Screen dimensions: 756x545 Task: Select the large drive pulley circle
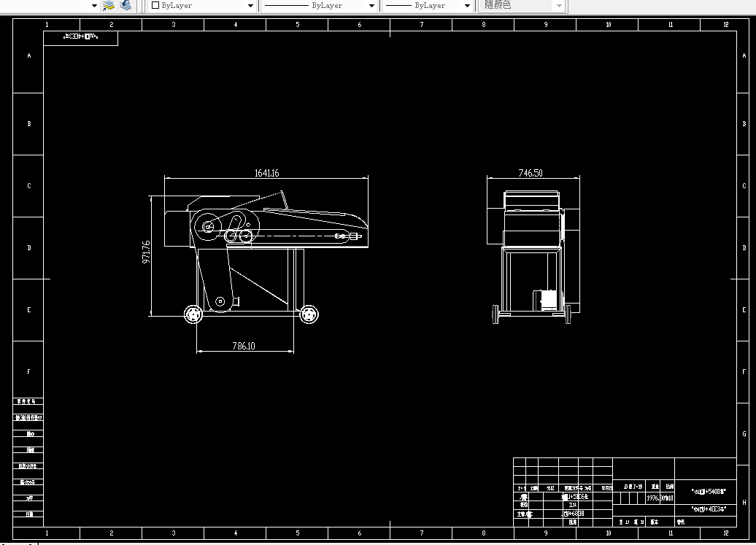[x=208, y=226]
